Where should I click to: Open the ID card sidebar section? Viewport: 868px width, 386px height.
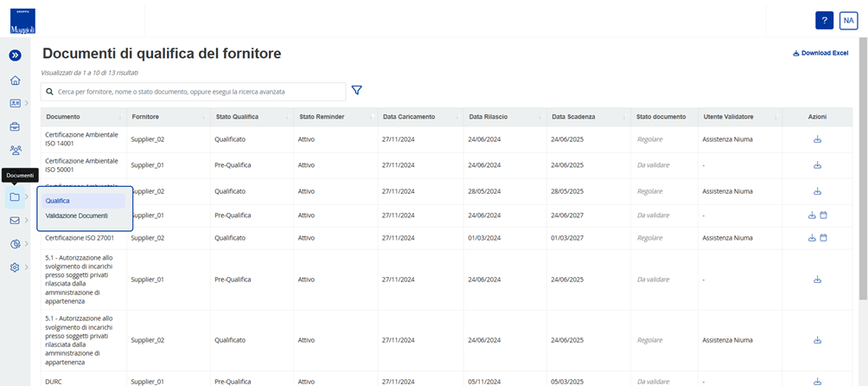tap(15, 103)
